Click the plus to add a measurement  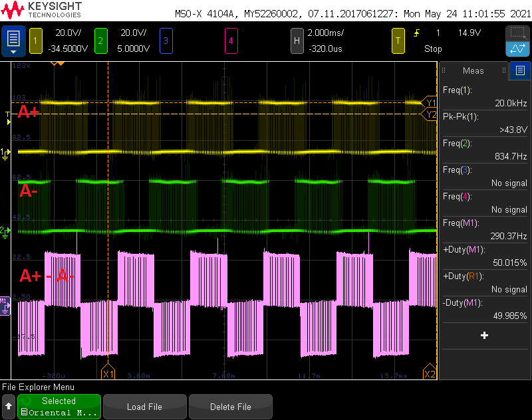coord(484,336)
